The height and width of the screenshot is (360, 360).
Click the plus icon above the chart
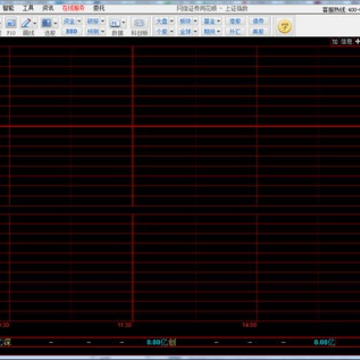click(357, 41)
